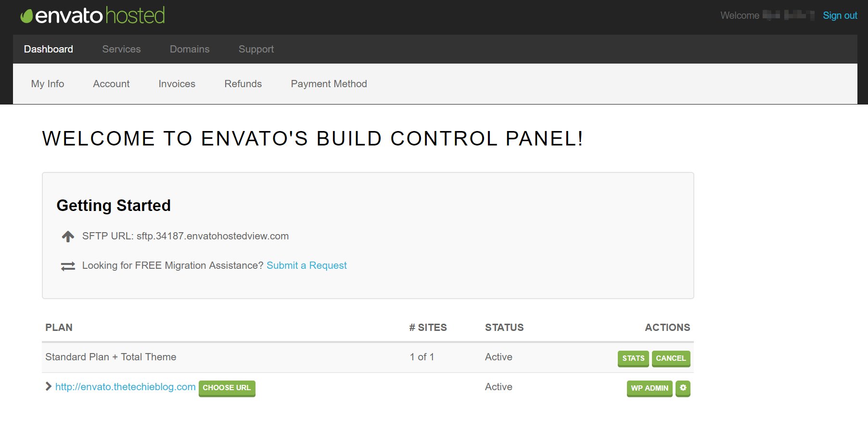The image size is (868, 434).
Task: Go to Payment Method
Action: tap(329, 84)
